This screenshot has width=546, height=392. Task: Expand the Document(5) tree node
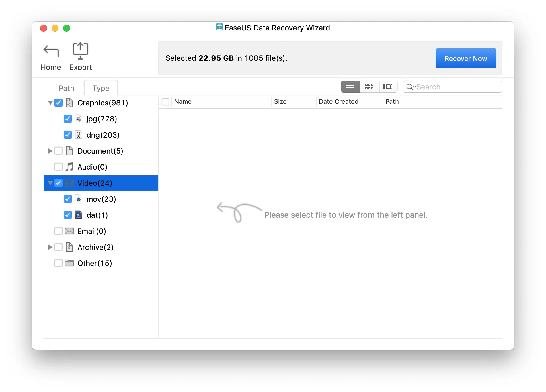point(50,151)
